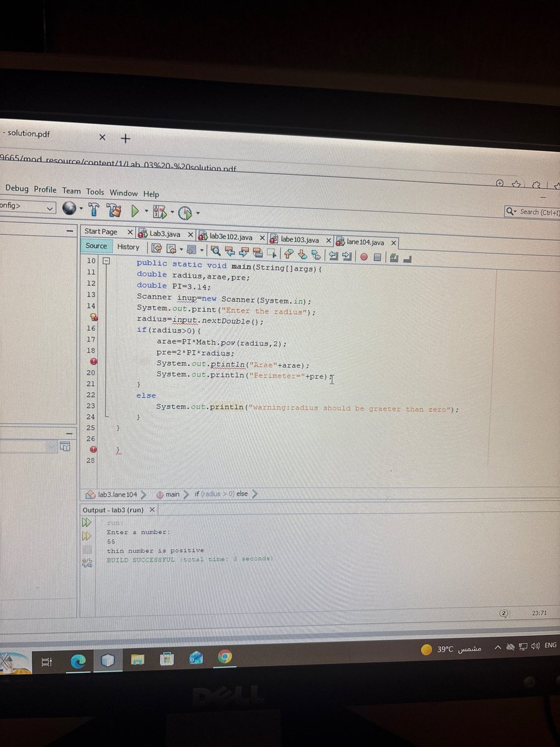This screenshot has width=560, height=747.
Task: Open the Window menu
Action: 124,193
